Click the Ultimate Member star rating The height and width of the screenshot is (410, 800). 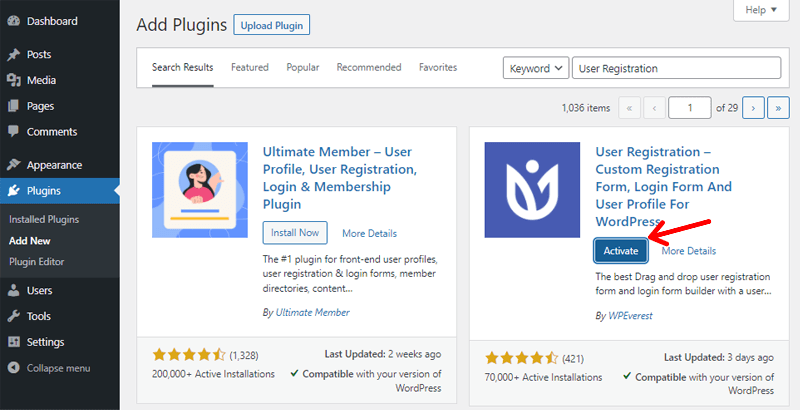(189, 354)
